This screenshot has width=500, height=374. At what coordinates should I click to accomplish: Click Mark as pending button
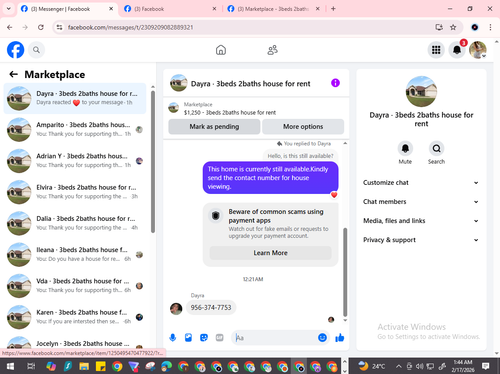[x=214, y=127]
